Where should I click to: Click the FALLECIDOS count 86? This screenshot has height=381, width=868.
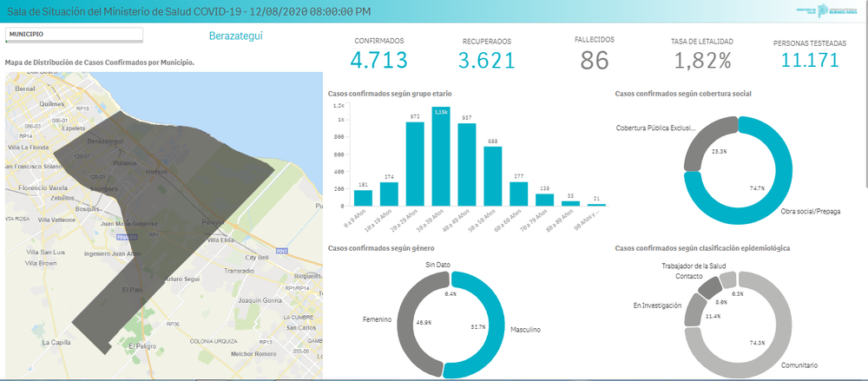click(595, 60)
